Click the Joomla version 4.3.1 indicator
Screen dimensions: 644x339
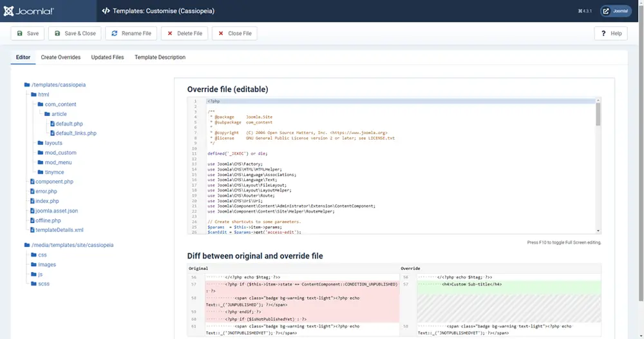click(583, 11)
